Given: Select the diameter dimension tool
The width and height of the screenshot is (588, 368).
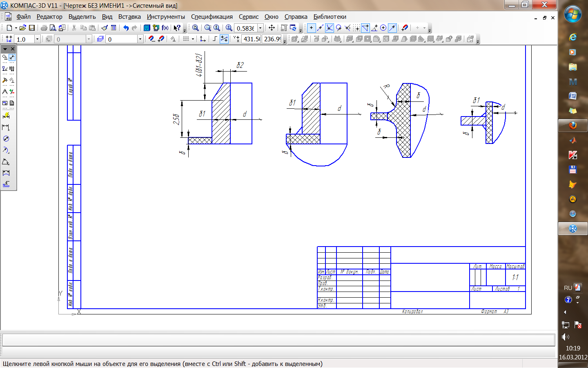Looking at the screenshot, I should pos(6,139).
